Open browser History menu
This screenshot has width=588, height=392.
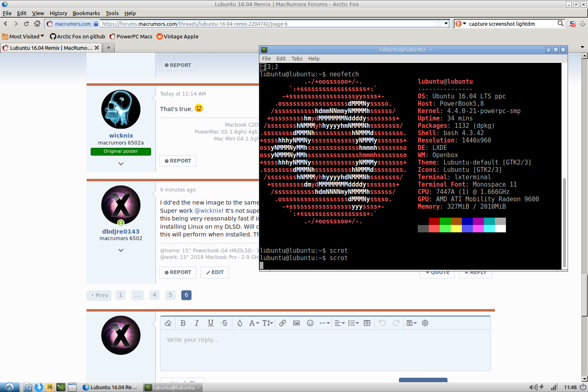tap(58, 13)
